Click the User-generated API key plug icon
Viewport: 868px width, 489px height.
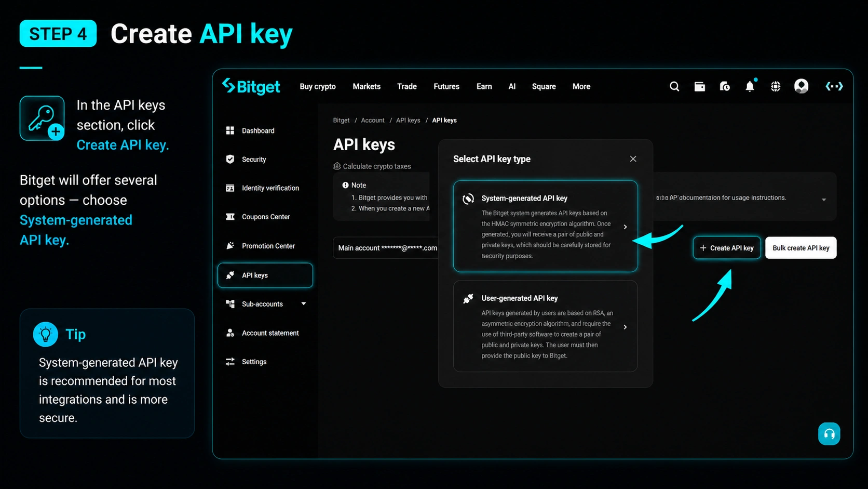pyautogui.click(x=468, y=298)
